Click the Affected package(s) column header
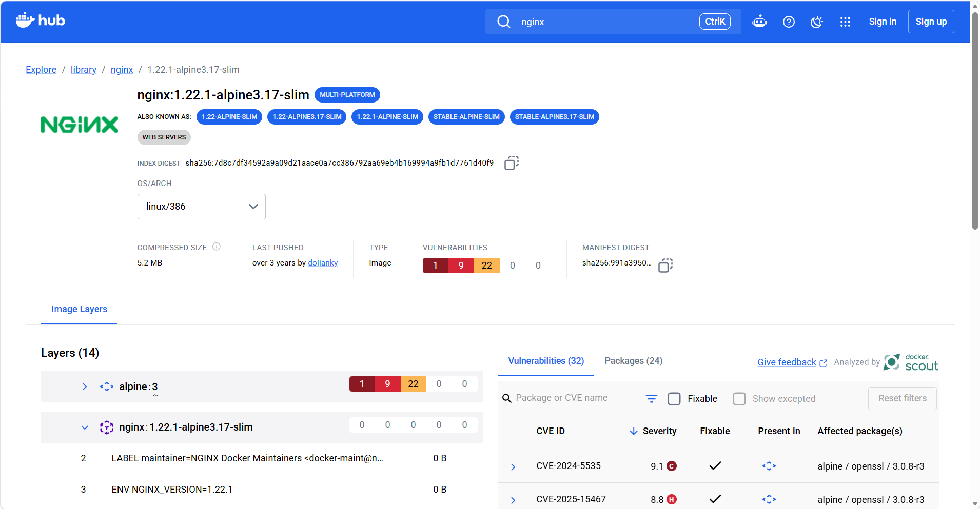The height and width of the screenshot is (509, 980). 860,431
